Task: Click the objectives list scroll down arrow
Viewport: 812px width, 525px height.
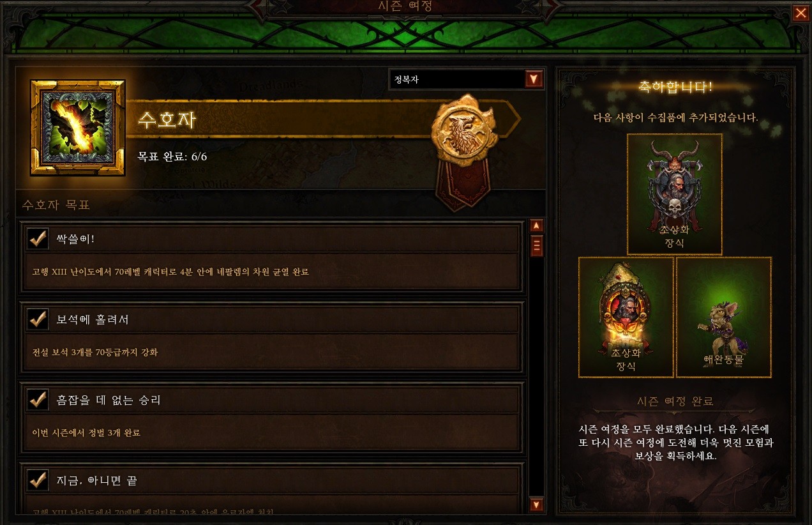Action: [537, 505]
